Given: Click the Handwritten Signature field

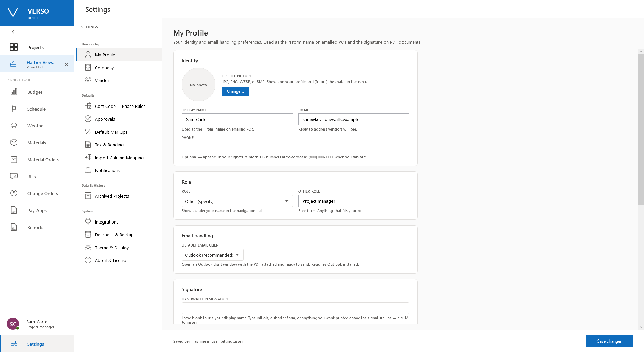Looking at the screenshot, I should [x=295, y=308].
